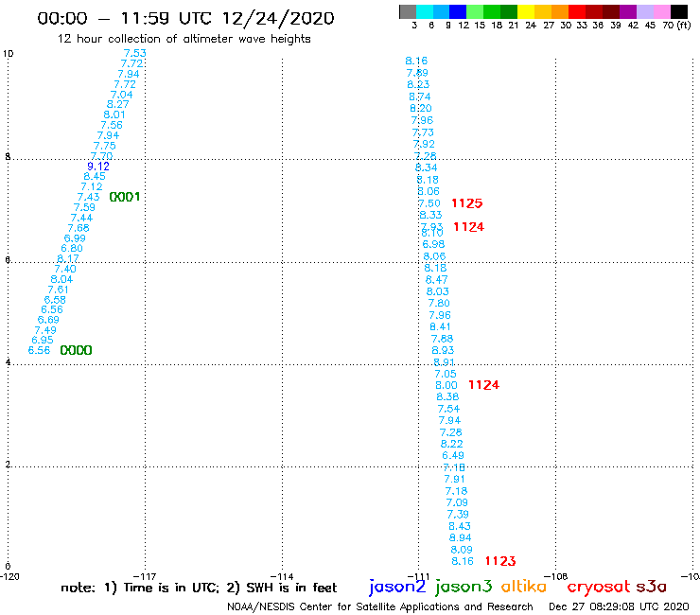Click the '8.74' wave height value
Screen dimensions: 700x615
(x=420, y=97)
